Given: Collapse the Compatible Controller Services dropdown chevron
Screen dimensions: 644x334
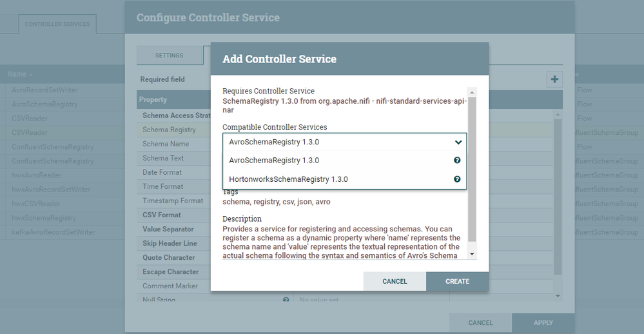Looking at the screenshot, I should (458, 142).
